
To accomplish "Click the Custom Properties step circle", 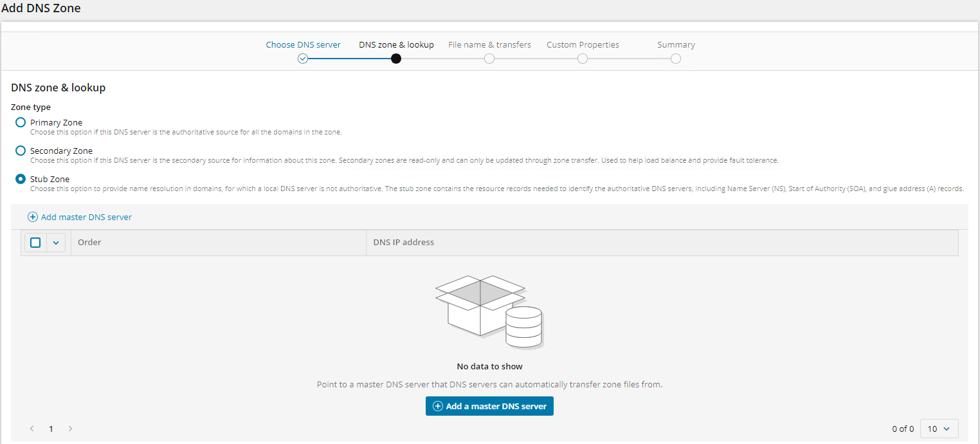I will [x=583, y=59].
